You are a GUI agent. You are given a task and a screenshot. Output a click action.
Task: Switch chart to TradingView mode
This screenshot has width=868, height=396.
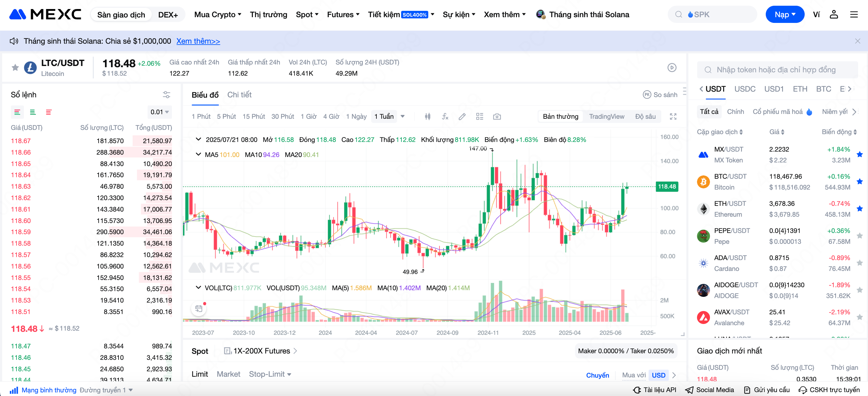click(x=607, y=117)
